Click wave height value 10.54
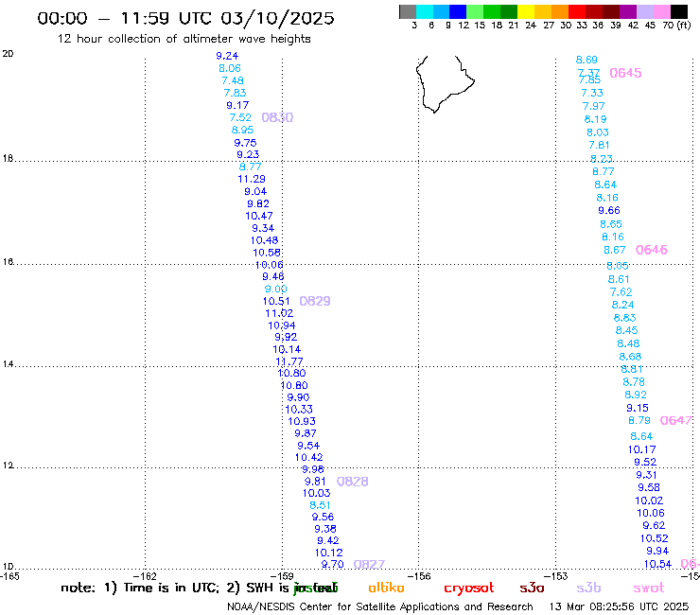700x615 pixels. [x=657, y=564]
